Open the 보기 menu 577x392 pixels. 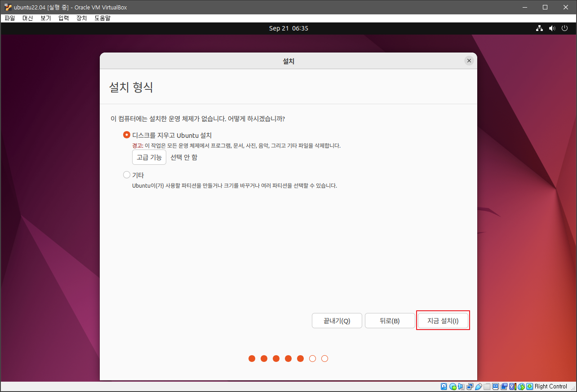(46, 18)
